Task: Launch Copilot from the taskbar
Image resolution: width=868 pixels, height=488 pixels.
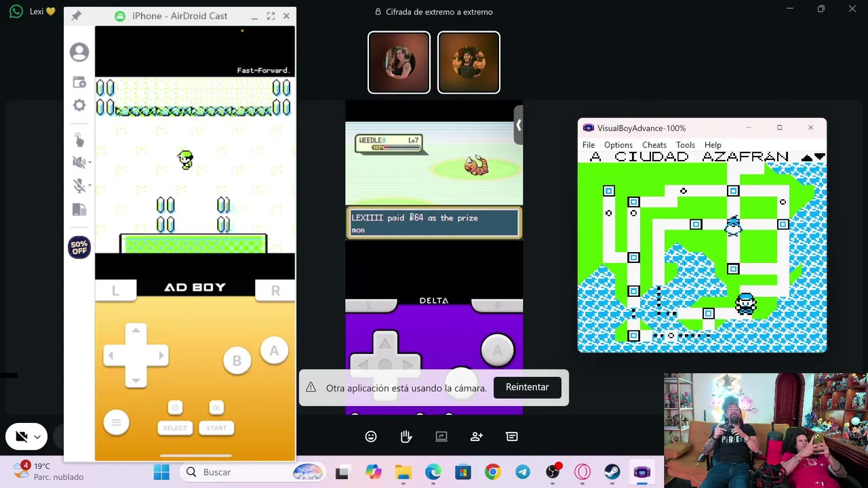Action: [373, 472]
